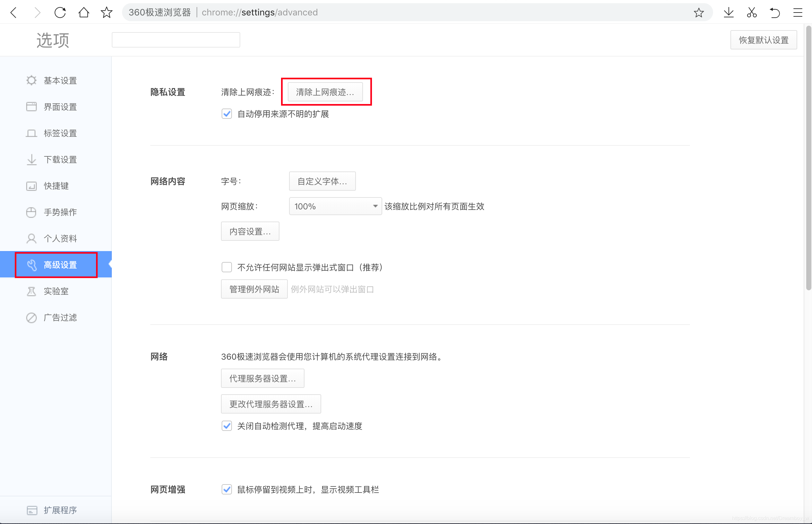Image resolution: width=812 pixels, height=524 pixels.
Task: Click the 清除上网痕迹... button
Action: [x=325, y=92]
